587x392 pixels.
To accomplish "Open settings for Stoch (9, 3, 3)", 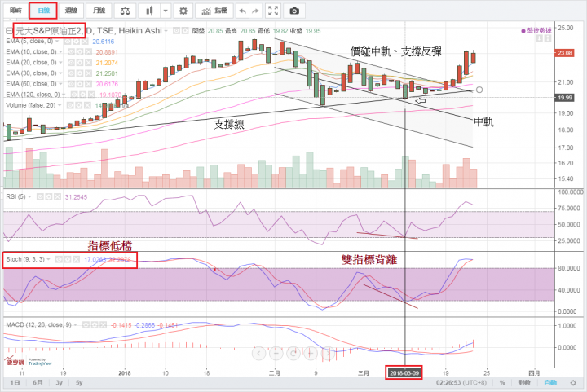I will 68,259.
